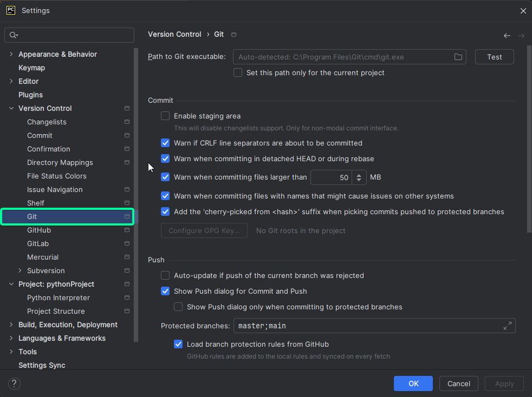Enable the staging area checkbox
The height and width of the screenshot is (397, 532).
[165, 116]
